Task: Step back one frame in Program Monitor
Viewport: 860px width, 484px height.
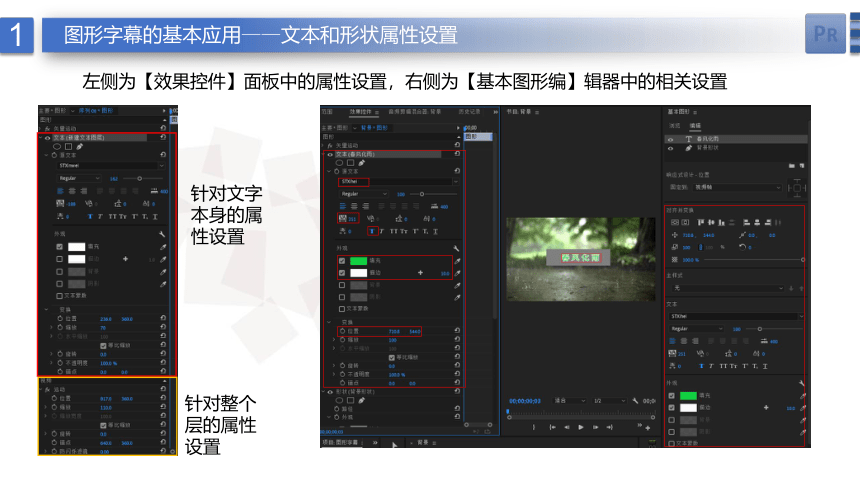Action: pos(567,427)
